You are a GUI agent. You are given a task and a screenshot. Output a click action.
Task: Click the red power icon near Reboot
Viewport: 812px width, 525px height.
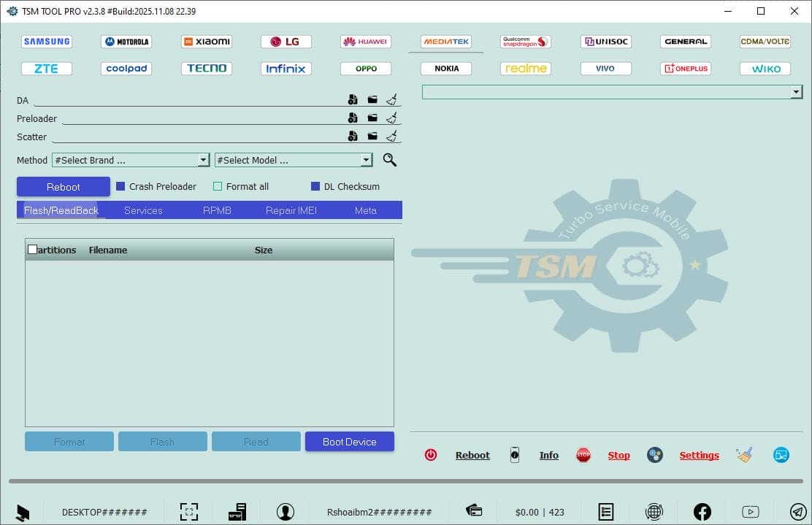(431, 454)
